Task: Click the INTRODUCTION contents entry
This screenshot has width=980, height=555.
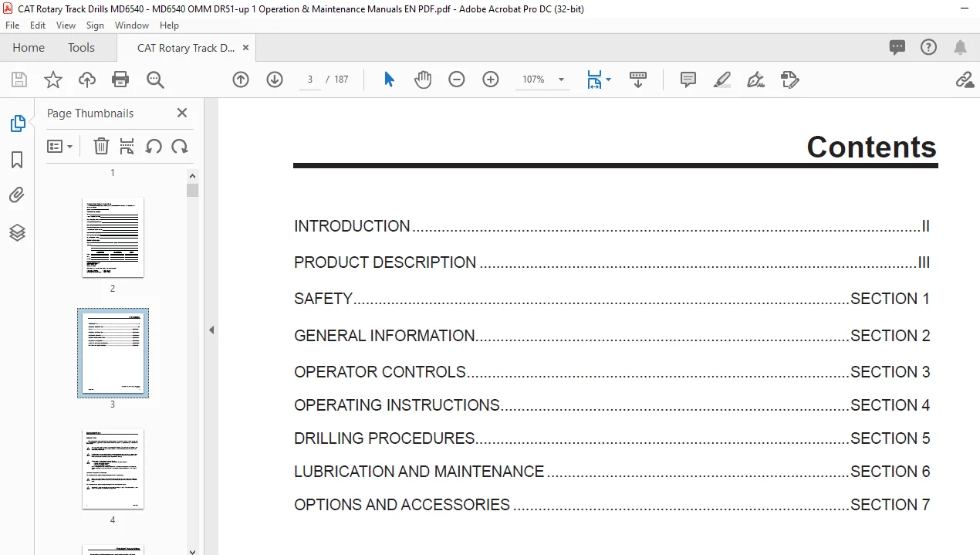Action: pyautogui.click(x=612, y=226)
